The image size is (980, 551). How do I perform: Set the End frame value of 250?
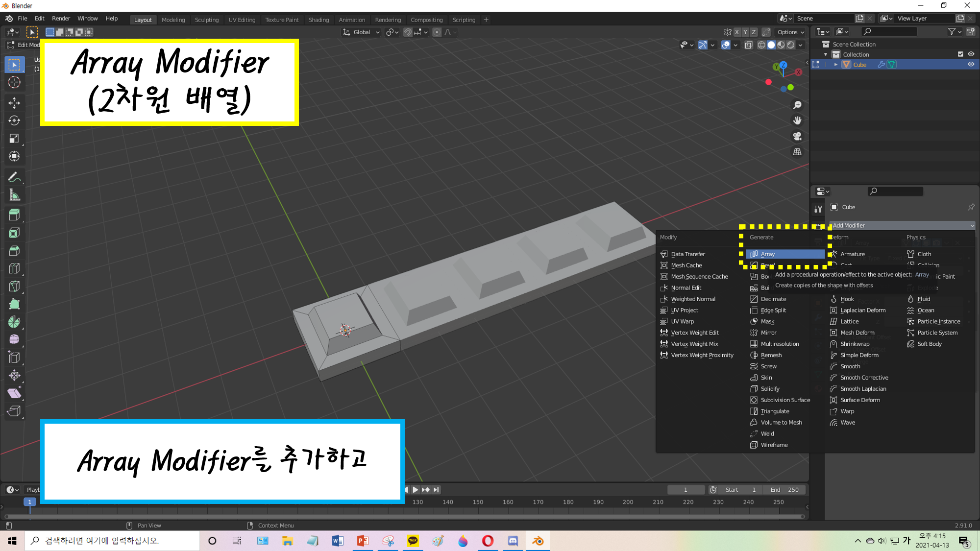click(x=784, y=489)
